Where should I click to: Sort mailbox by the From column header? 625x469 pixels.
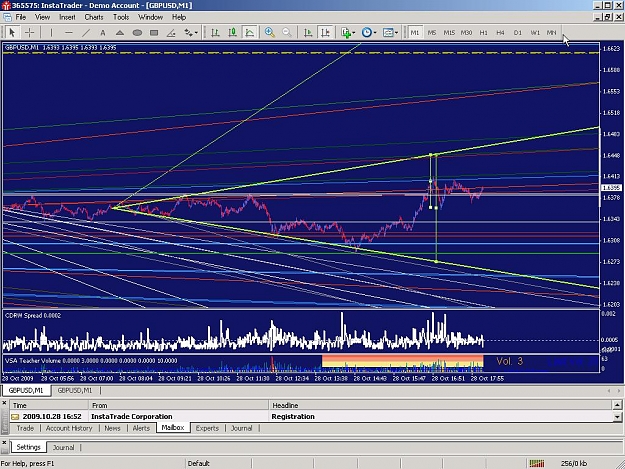pyautogui.click(x=179, y=405)
